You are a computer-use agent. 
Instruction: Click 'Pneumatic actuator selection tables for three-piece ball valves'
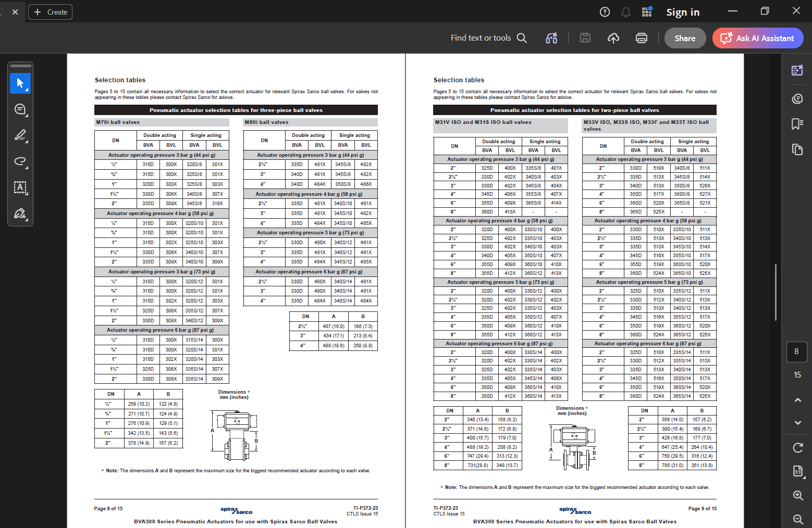coord(236,110)
